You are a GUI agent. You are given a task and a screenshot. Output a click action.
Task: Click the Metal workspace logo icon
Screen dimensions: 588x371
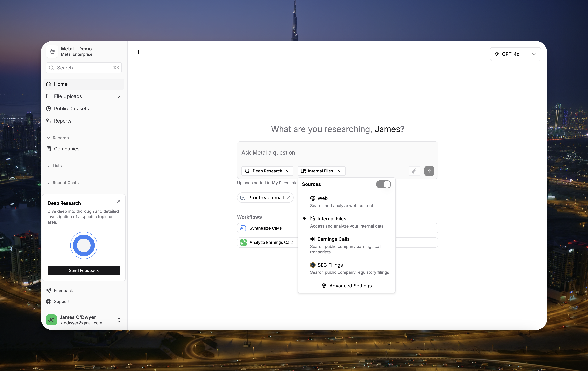click(x=52, y=51)
